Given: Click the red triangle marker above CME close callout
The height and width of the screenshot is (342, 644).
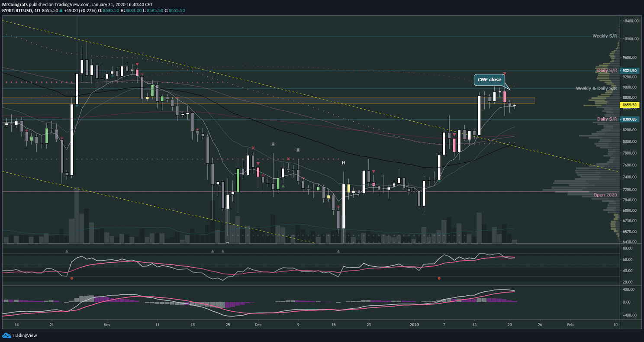Looking at the screenshot, I should click(x=505, y=74).
